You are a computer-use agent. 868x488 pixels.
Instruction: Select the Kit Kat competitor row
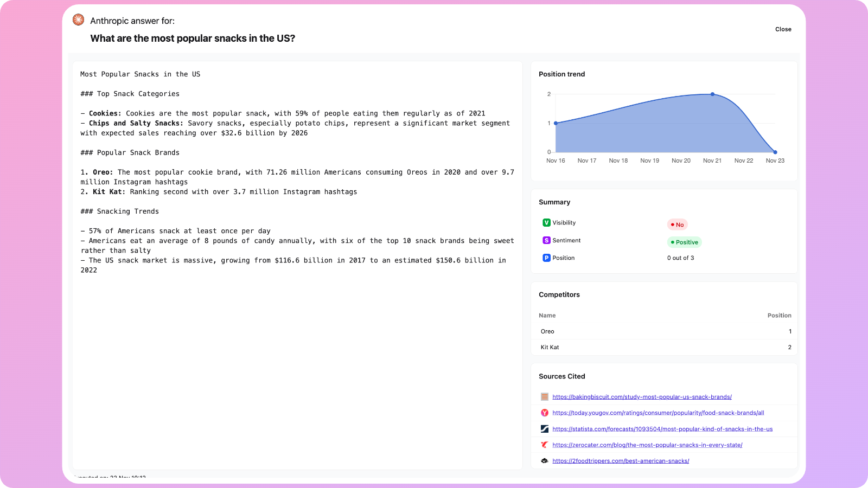coord(664,347)
